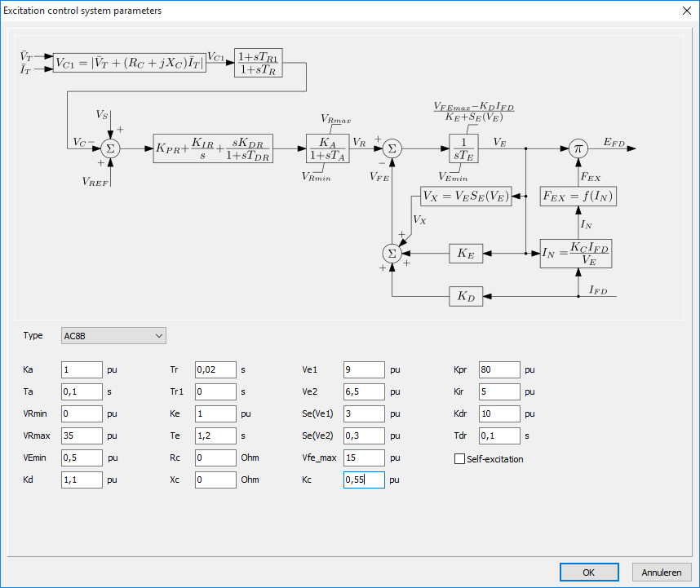Image resolution: width=700 pixels, height=588 pixels.
Task: Click the OK button
Action: pyautogui.click(x=588, y=573)
